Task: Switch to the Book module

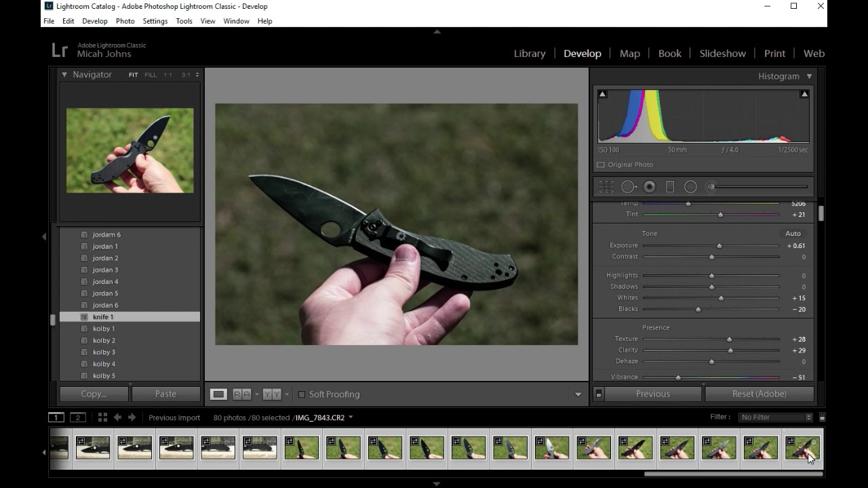Action: (x=670, y=54)
